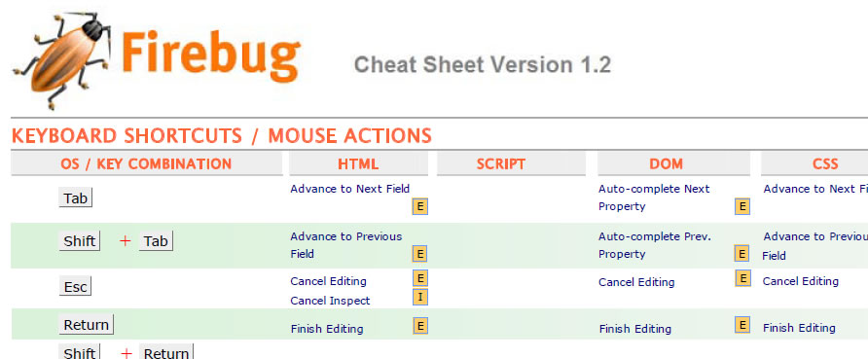The image size is (868, 359).
Task: Click the E badge beside HTML Advance to Next Field
Action: (420, 207)
